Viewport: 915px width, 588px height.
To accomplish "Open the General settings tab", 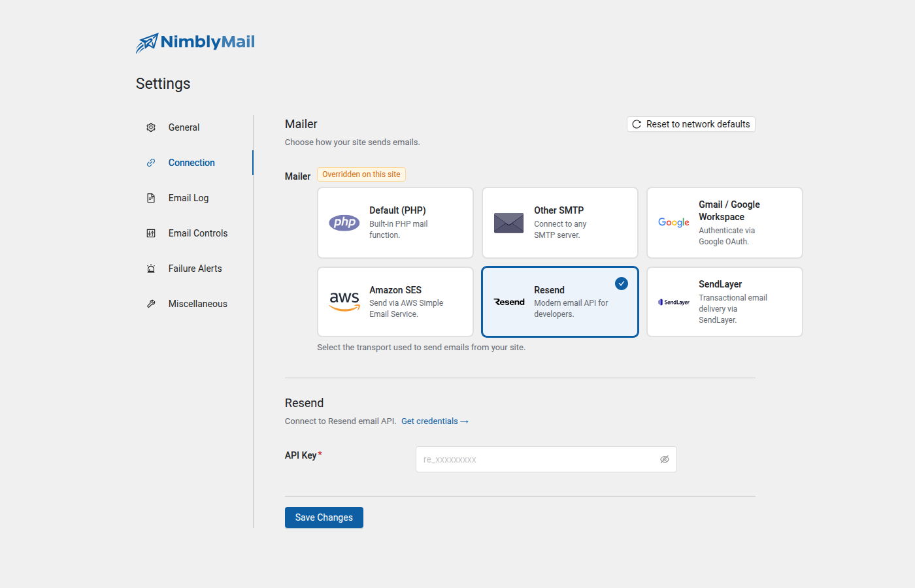I will click(195, 127).
